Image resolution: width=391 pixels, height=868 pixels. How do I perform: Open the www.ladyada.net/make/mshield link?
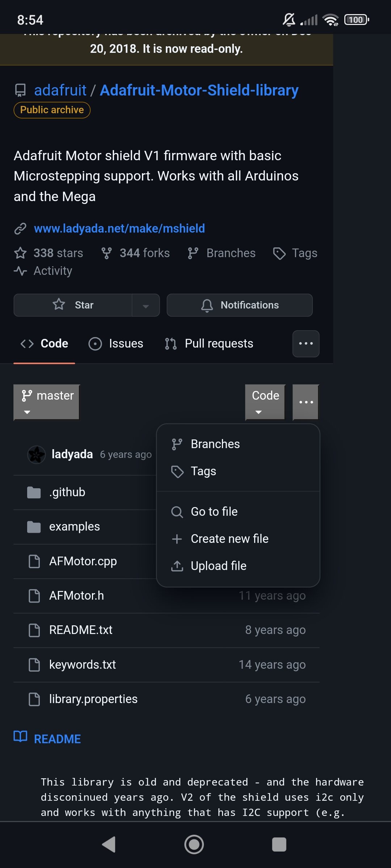[119, 229]
